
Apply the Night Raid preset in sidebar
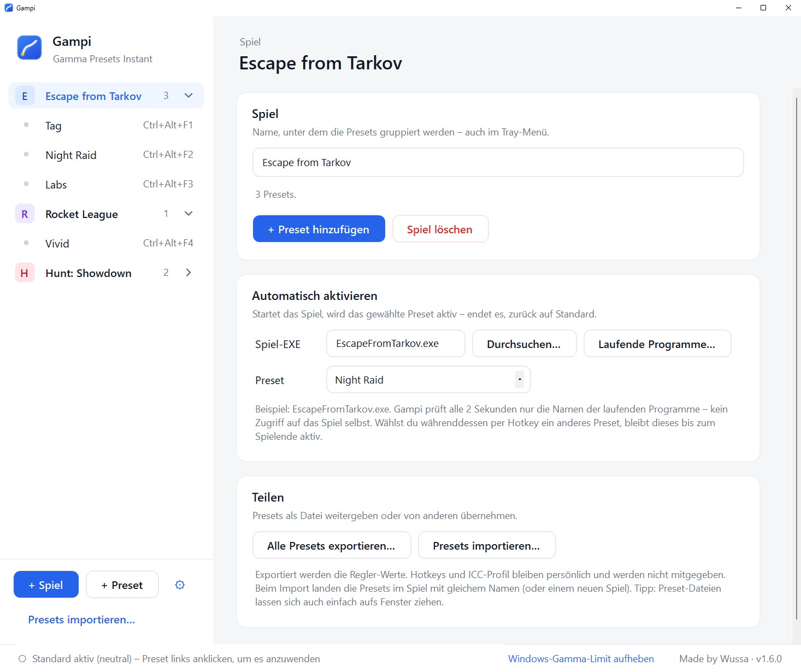tap(107, 155)
